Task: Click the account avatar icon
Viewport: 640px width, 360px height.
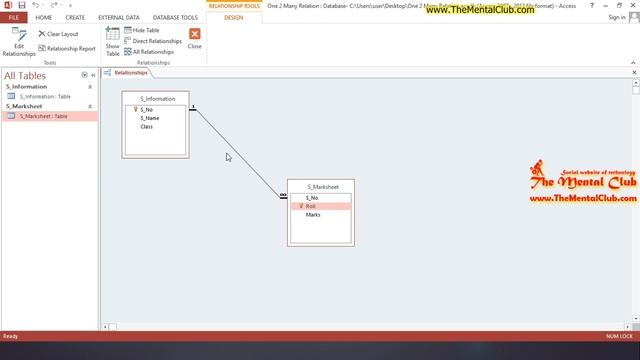Action: [634, 17]
